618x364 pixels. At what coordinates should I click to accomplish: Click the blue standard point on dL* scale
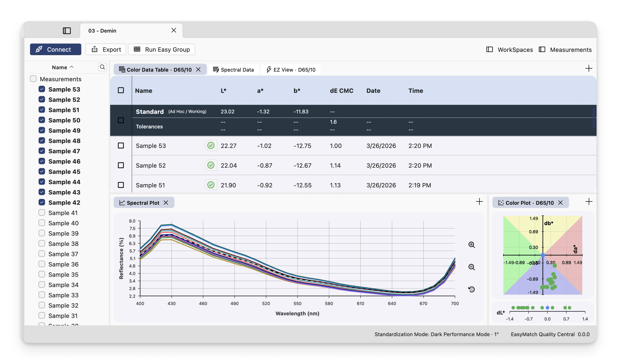[547, 308]
